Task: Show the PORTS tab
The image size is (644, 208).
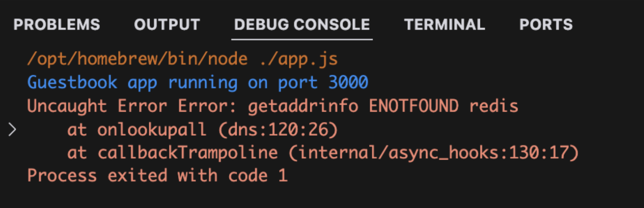Action: coord(546,25)
